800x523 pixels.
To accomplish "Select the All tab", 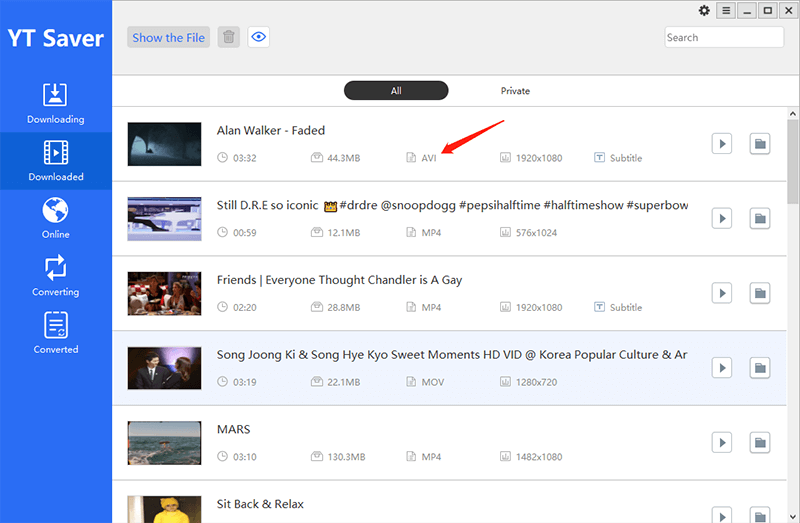I will coord(396,91).
